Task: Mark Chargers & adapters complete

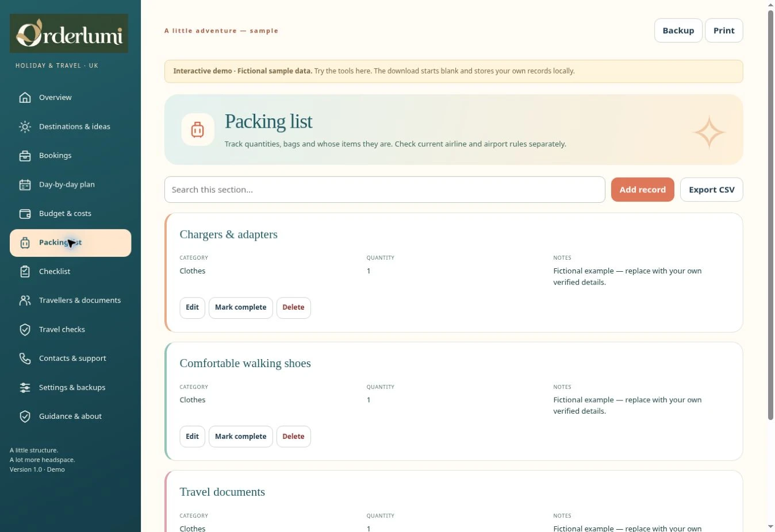Action: point(240,307)
